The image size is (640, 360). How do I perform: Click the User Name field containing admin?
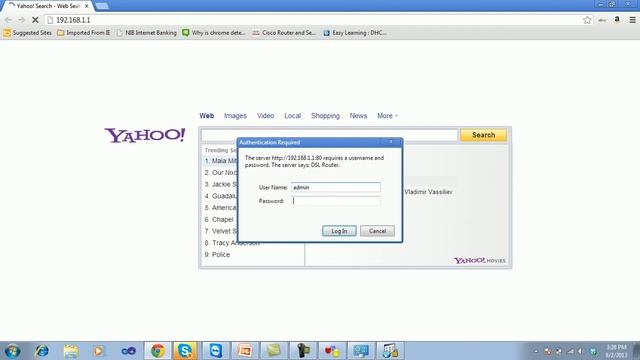click(336, 187)
